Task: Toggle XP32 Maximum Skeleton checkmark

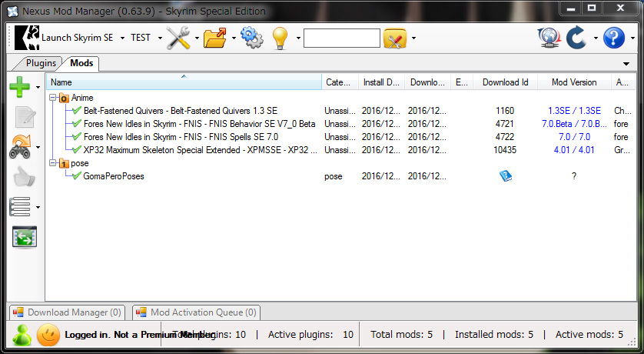Action: tap(76, 149)
